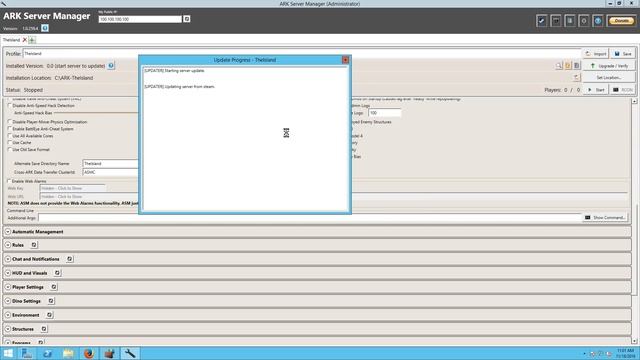This screenshot has width=640, height=360.
Task: Open Firefox from the taskbar
Action: click(89, 353)
